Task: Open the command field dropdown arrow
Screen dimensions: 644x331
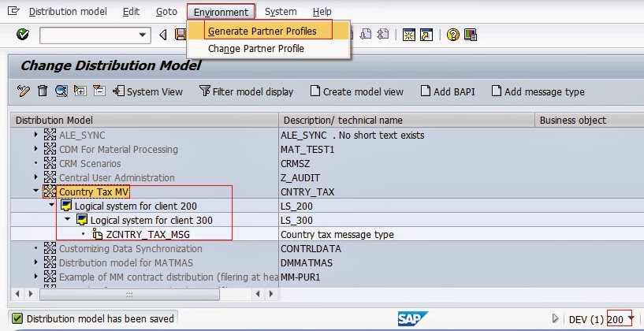Action: (143, 35)
